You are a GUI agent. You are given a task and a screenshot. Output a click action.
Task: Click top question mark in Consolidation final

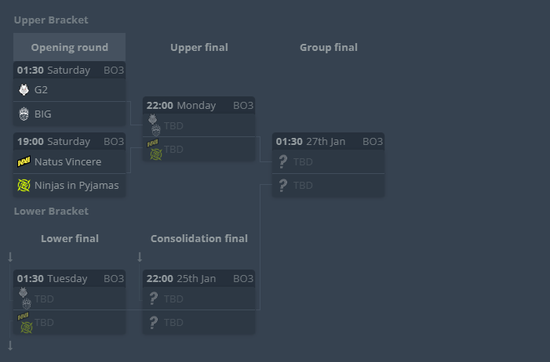coord(153,299)
